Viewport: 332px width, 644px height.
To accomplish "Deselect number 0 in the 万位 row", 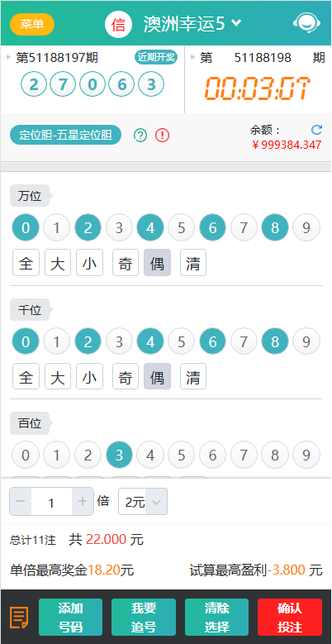I will (26, 227).
